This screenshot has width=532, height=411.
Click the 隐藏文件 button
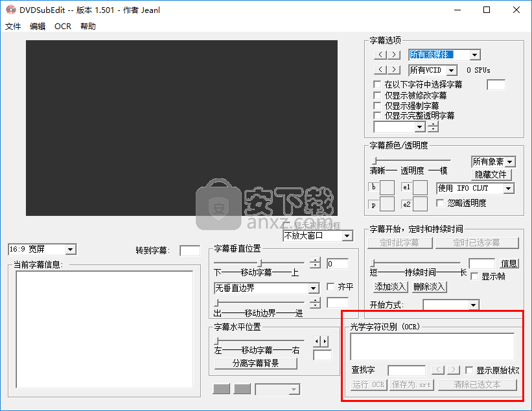tap(491, 174)
